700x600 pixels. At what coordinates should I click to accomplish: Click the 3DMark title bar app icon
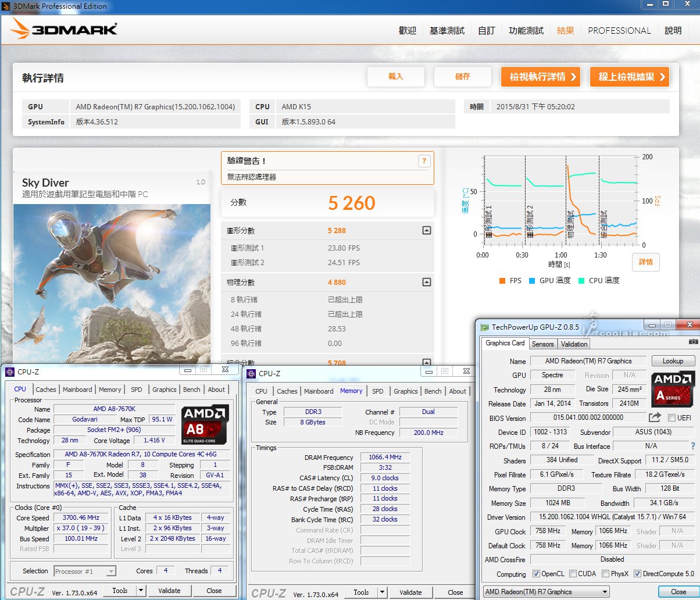point(6,6)
